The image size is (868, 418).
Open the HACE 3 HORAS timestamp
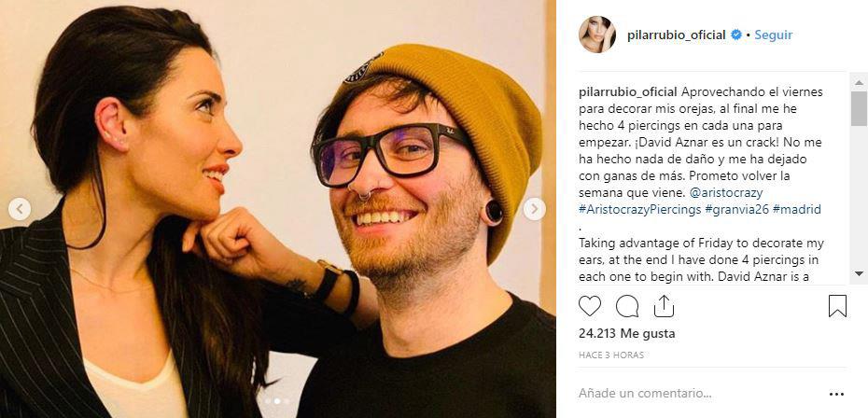point(611,355)
